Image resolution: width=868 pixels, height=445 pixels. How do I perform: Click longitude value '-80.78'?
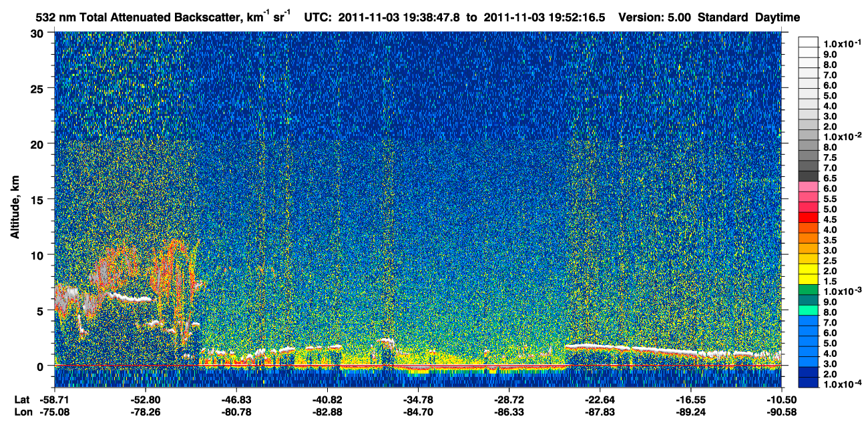tap(236, 412)
